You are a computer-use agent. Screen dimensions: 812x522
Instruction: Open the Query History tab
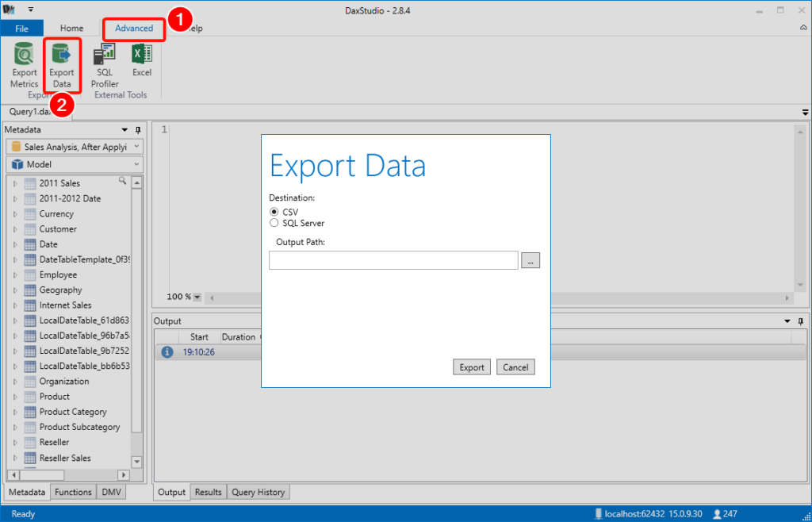(258, 492)
